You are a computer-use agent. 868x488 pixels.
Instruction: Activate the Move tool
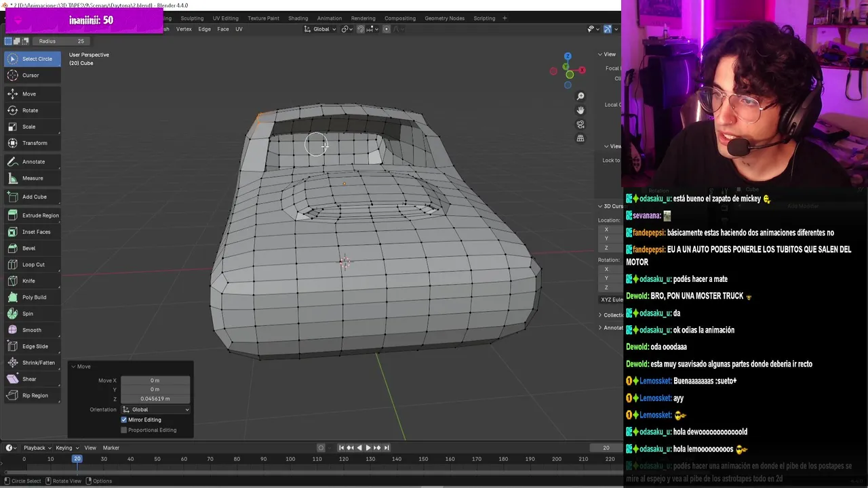pyautogui.click(x=32, y=94)
